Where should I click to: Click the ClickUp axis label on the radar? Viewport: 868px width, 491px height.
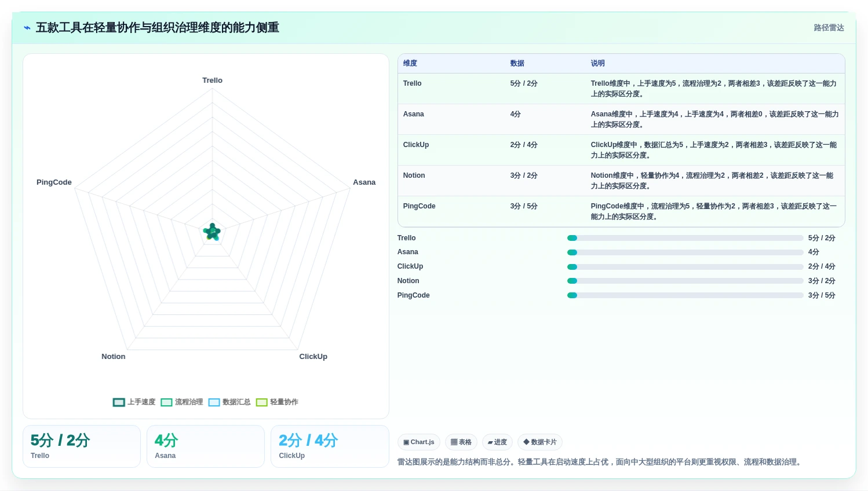pyautogui.click(x=313, y=357)
